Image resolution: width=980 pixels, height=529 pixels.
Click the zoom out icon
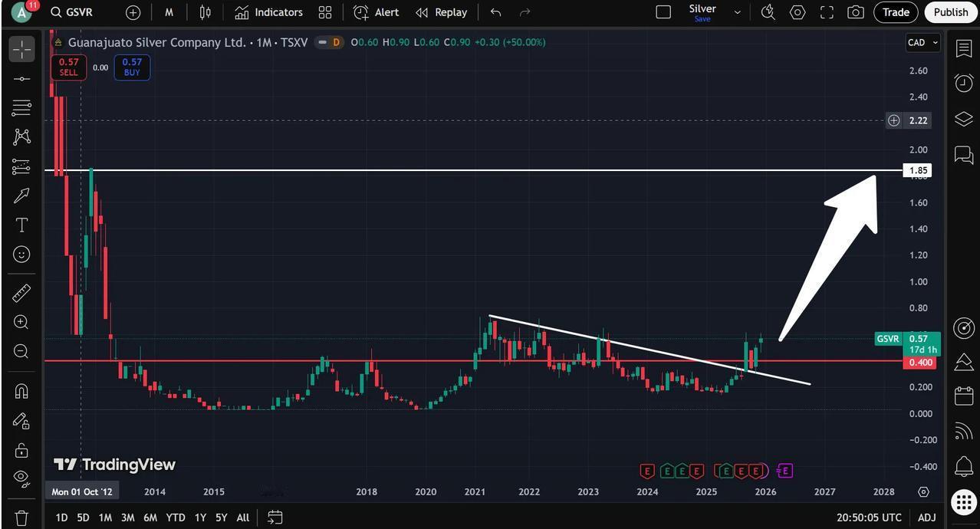click(21, 351)
